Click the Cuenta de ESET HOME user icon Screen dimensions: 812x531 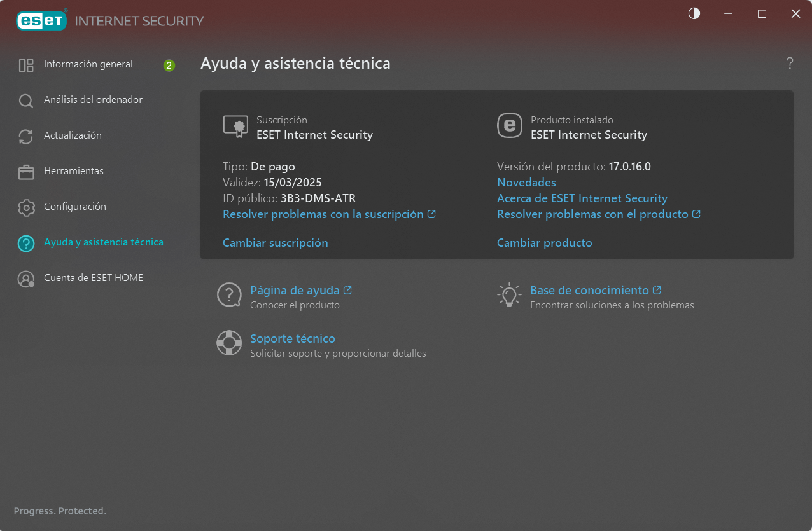(x=26, y=279)
